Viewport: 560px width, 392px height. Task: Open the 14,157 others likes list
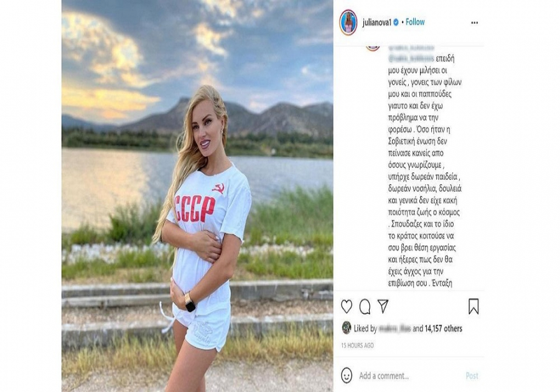(x=443, y=329)
